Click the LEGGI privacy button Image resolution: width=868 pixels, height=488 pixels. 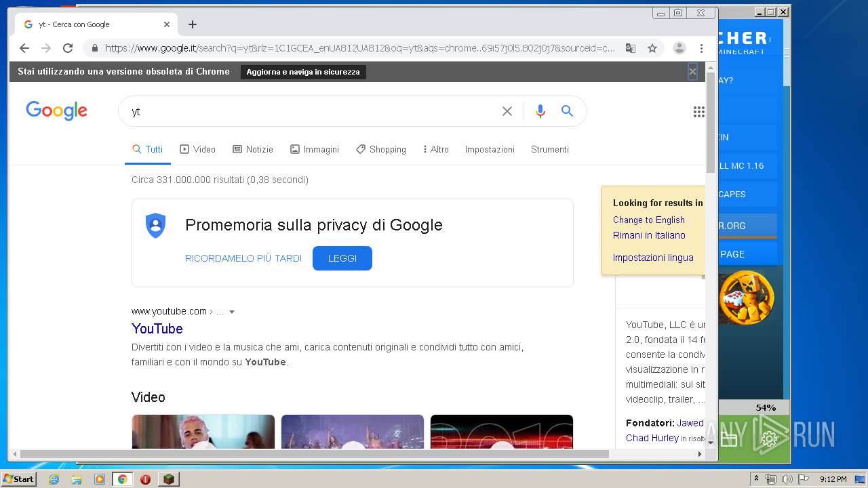[x=342, y=258]
